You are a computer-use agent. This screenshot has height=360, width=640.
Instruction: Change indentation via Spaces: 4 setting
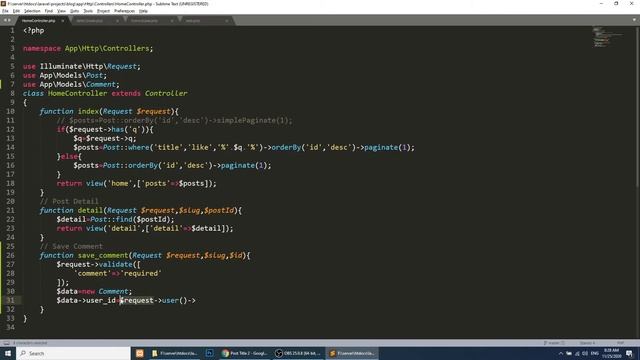(588, 343)
